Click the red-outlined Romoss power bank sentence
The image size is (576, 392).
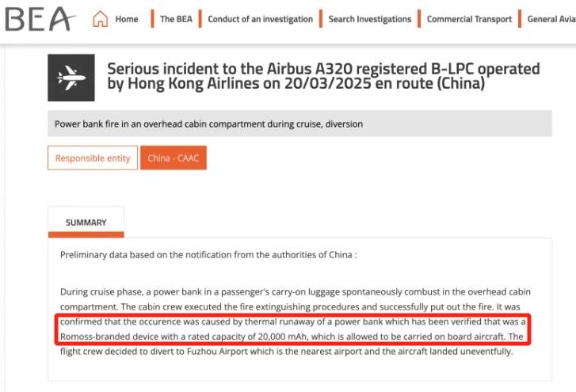[x=293, y=329]
